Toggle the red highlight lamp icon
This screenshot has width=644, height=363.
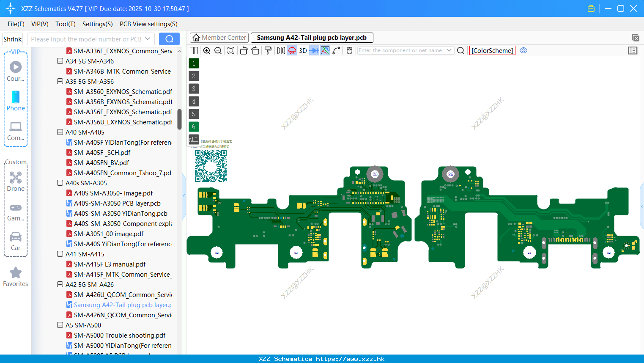click(292, 50)
